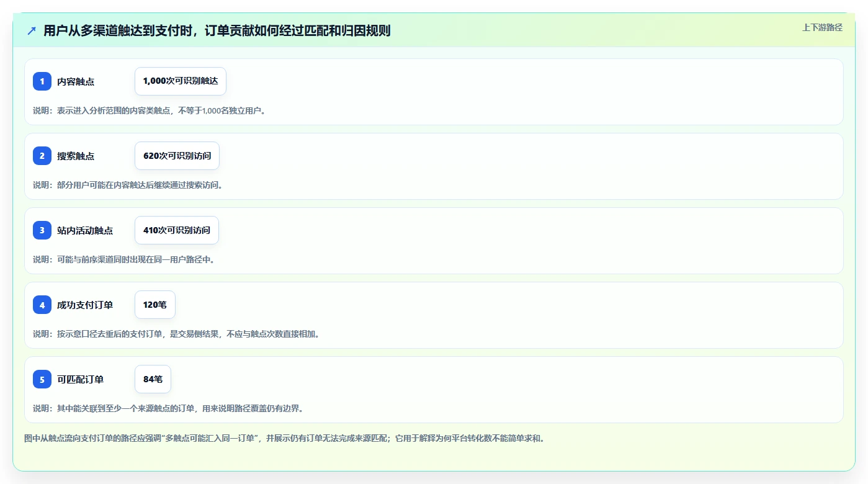Screen dimensions: 868x484
Task: Click the 搜索触点 label
Action: pos(76,156)
